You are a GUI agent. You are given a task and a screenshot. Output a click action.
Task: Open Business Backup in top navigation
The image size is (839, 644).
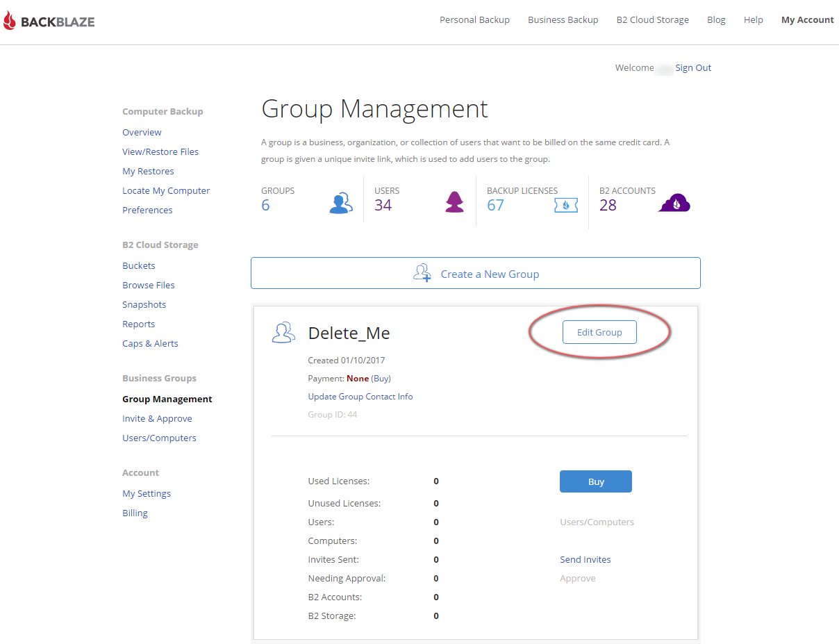(x=563, y=20)
